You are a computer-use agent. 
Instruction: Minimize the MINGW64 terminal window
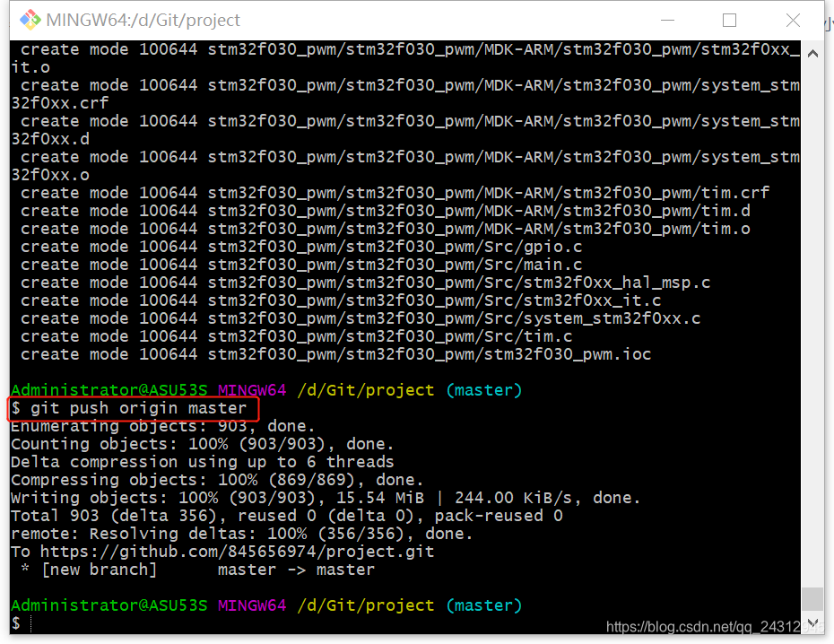click(x=667, y=21)
